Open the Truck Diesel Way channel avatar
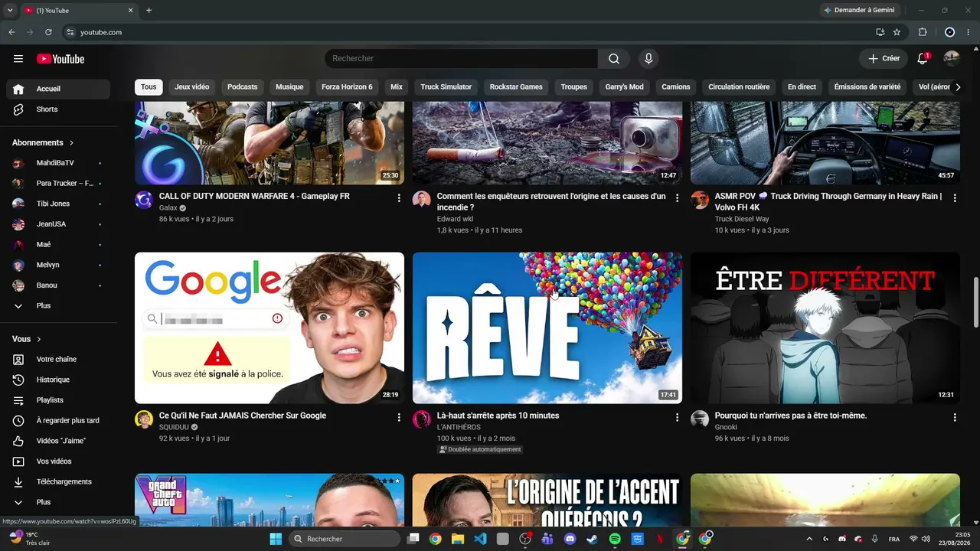 (x=700, y=200)
